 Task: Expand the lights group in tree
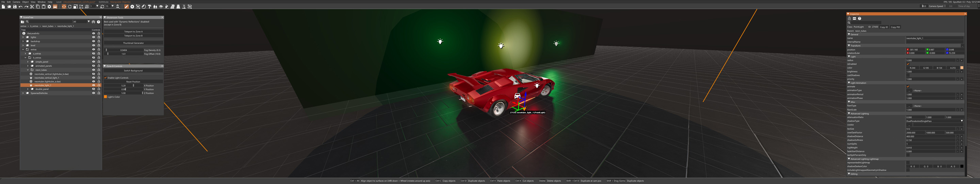[x=23, y=37]
